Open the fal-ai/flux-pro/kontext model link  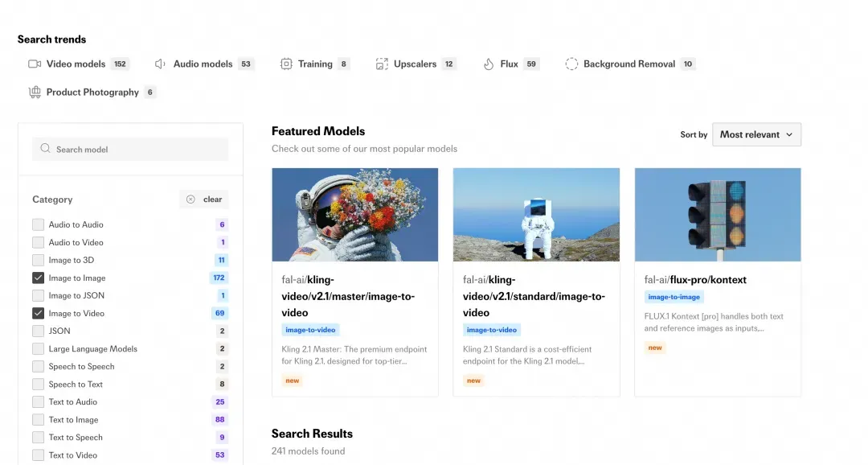(x=695, y=280)
